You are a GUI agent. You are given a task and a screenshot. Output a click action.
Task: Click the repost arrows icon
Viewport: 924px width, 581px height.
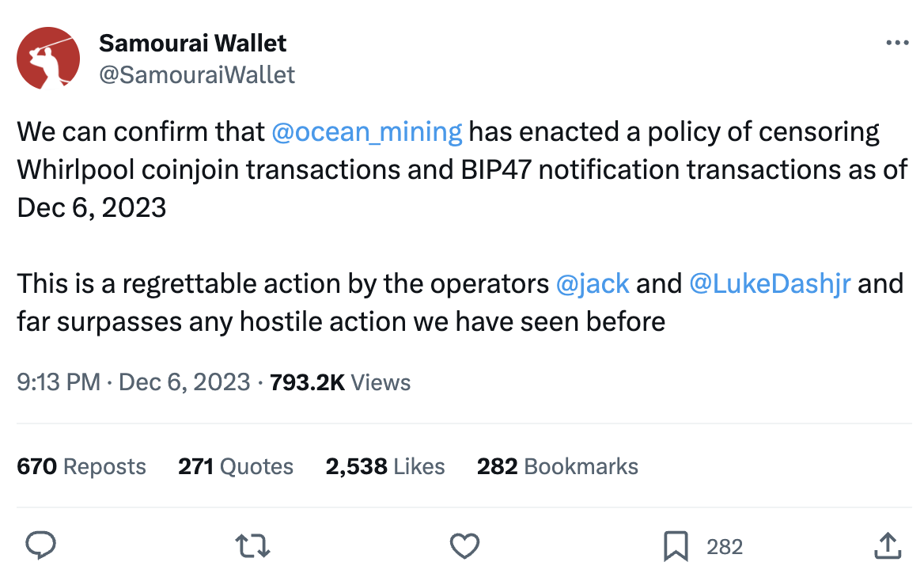click(x=252, y=545)
